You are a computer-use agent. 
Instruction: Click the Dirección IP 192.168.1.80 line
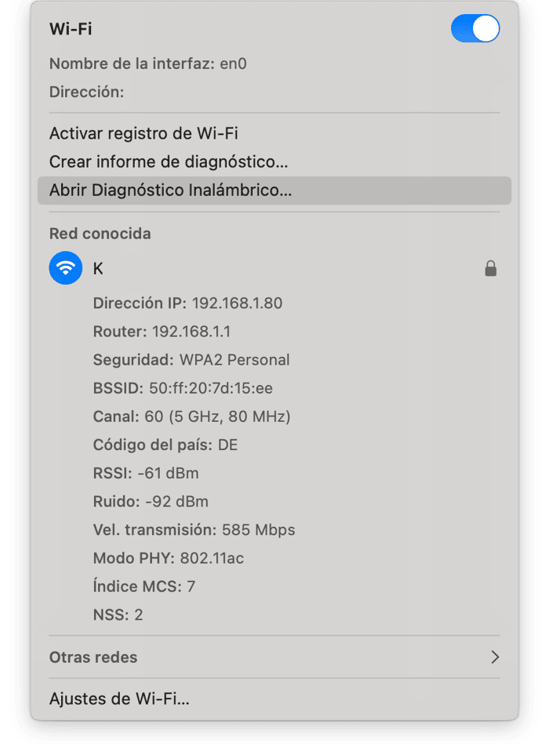pos(187,303)
